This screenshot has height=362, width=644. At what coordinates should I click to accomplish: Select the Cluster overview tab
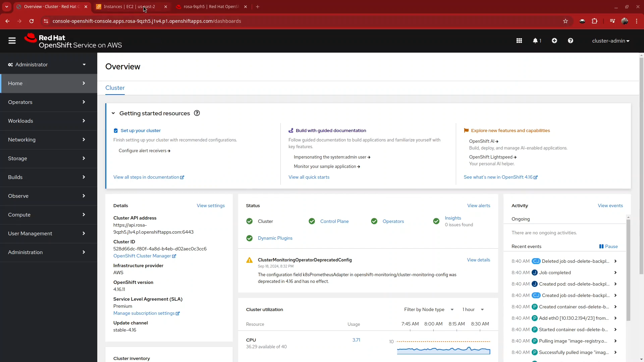click(x=115, y=87)
